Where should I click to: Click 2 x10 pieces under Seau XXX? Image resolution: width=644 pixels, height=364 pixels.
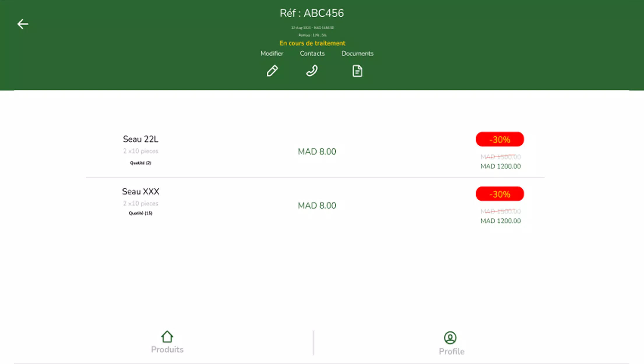(x=140, y=204)
